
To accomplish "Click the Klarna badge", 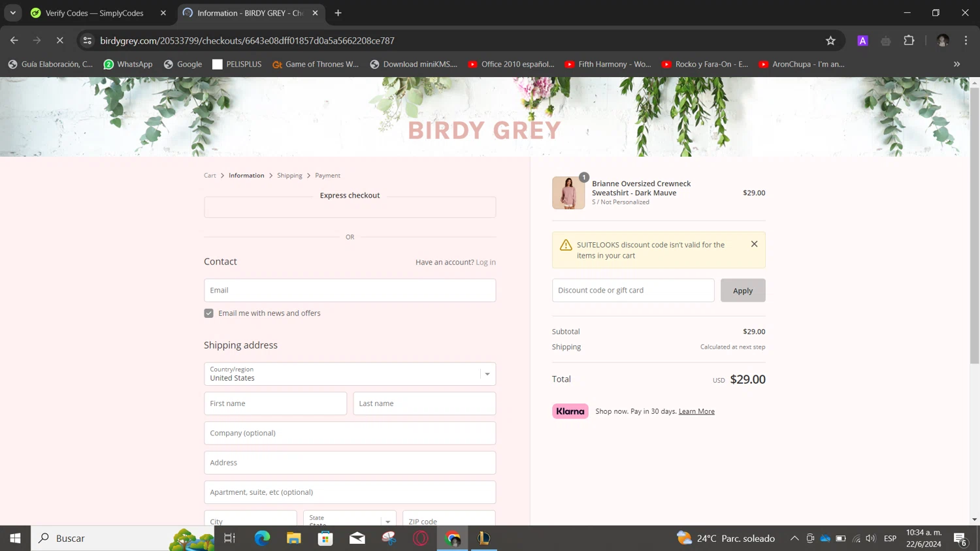I will click(570, 411).
